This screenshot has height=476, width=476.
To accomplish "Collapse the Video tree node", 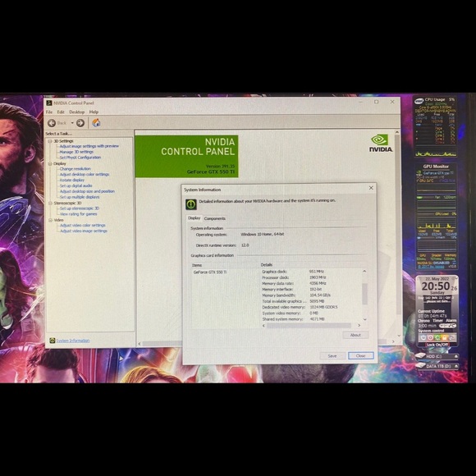I will pos(50,220).
